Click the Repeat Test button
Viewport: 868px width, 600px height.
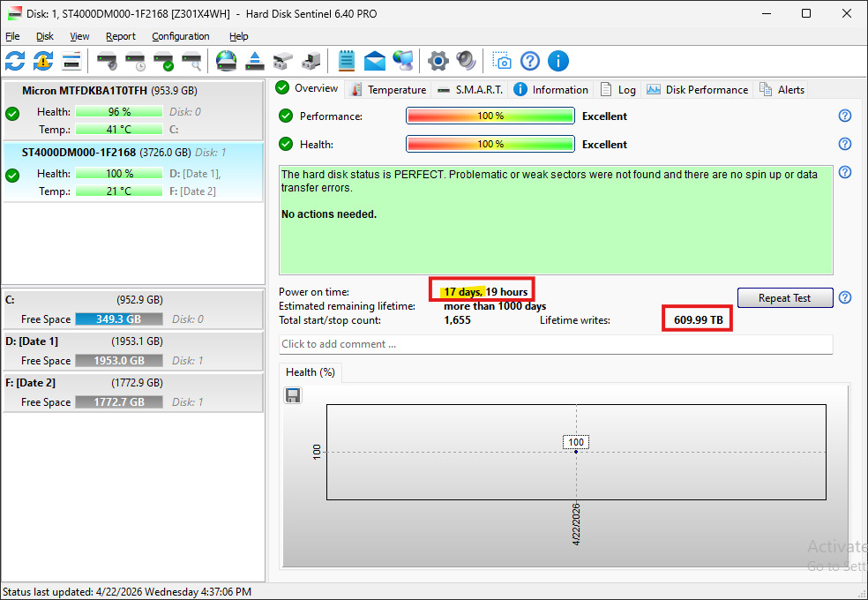[x=785, y=297]
